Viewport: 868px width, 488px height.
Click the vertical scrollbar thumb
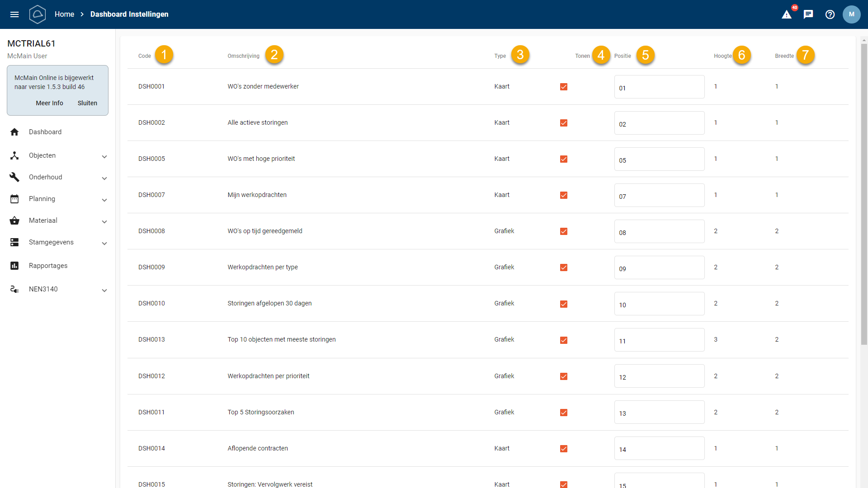(x=864, y=194)
